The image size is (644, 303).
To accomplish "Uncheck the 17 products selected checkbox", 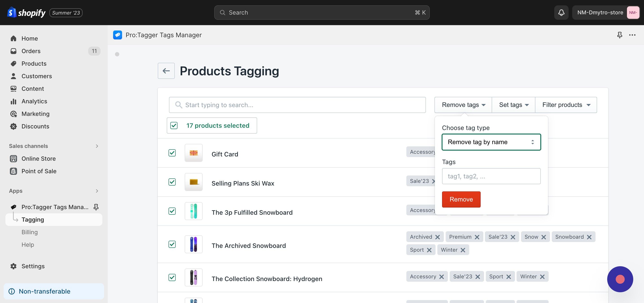I will click(x=174, y=125).
